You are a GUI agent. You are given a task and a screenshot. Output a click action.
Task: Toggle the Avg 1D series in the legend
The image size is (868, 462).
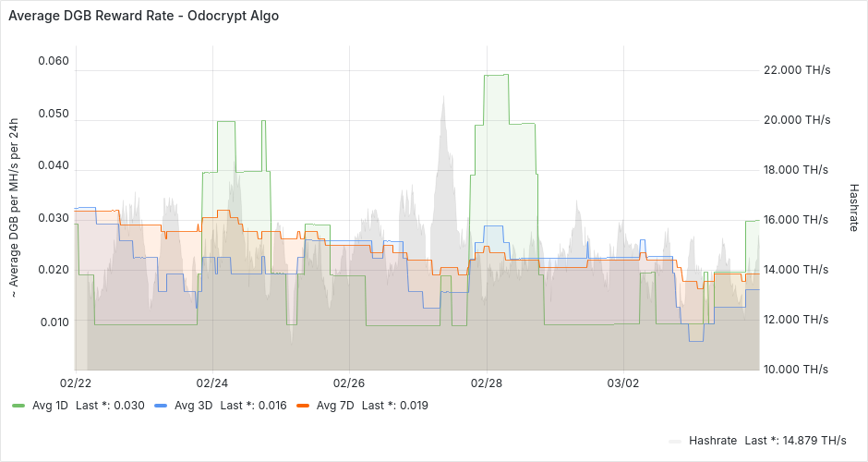pos(50,405)
